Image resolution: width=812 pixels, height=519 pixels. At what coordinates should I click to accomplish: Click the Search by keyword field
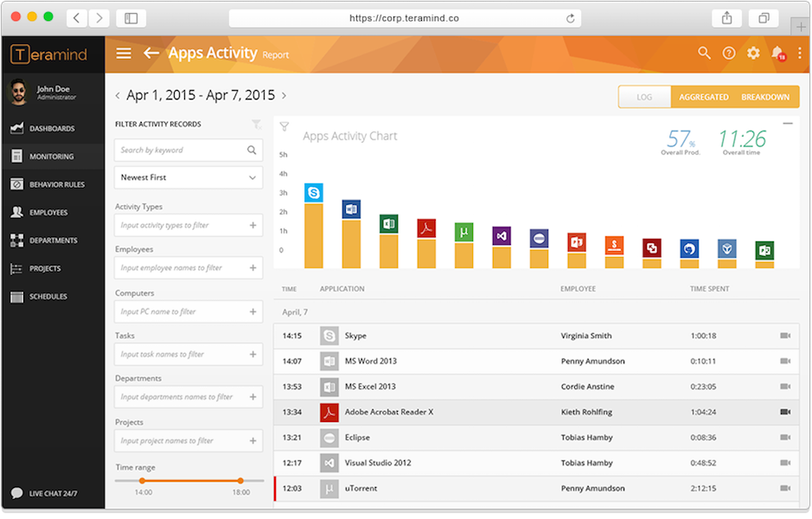pos(189,151)
